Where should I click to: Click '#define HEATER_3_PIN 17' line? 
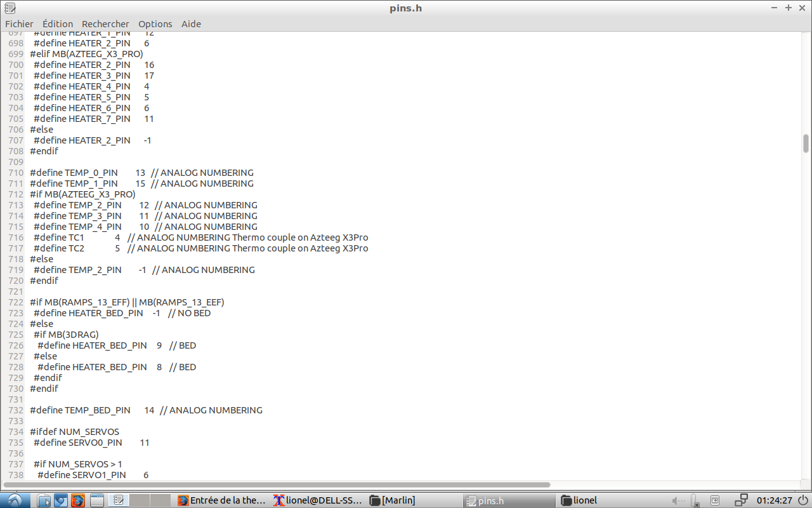94,76
